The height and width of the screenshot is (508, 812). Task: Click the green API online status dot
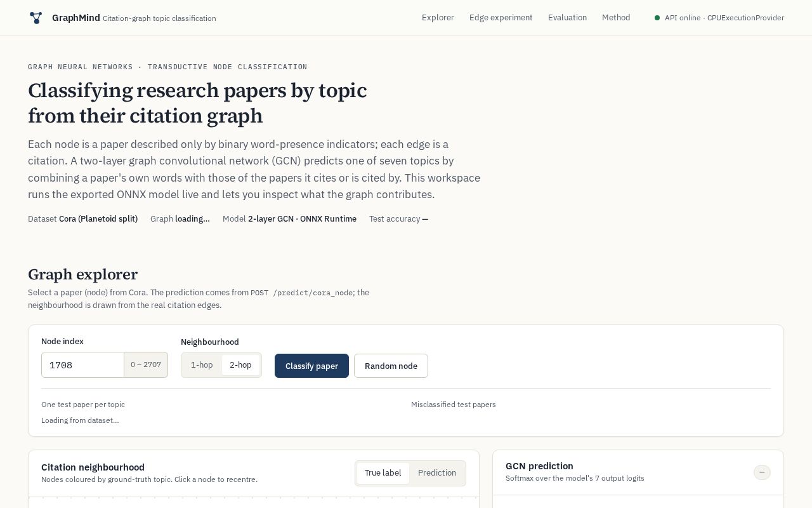[x=657, y=18]
